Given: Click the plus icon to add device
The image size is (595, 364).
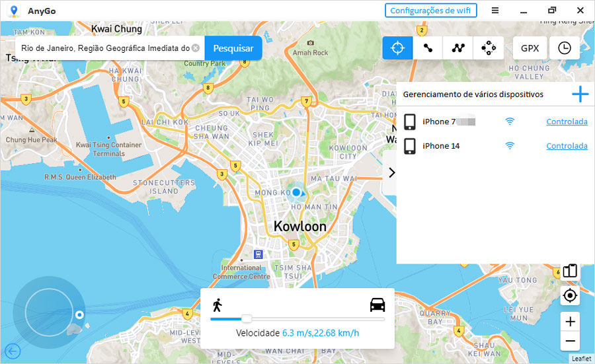Looking at the screenshot, I should click(580, 94).
